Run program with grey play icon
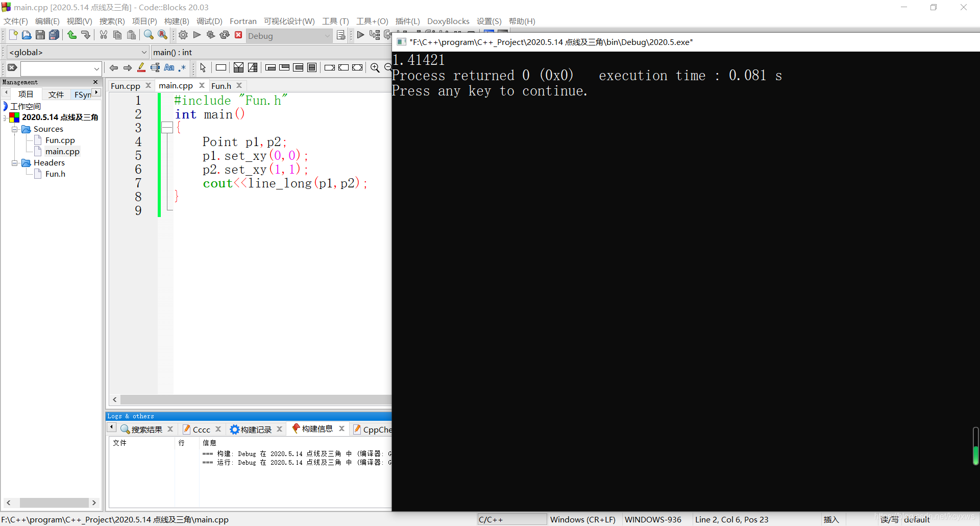The height and width of the screenshot is (526, 980). click(x=197, y=35)
